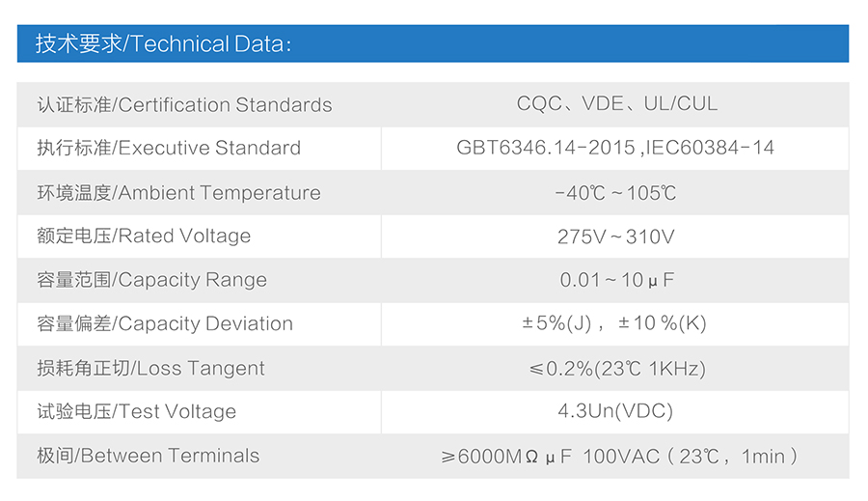This screenshot has width=868, height=501.
Task: Click the ±5%(J), ±10%(K) value
Action: 614,323
